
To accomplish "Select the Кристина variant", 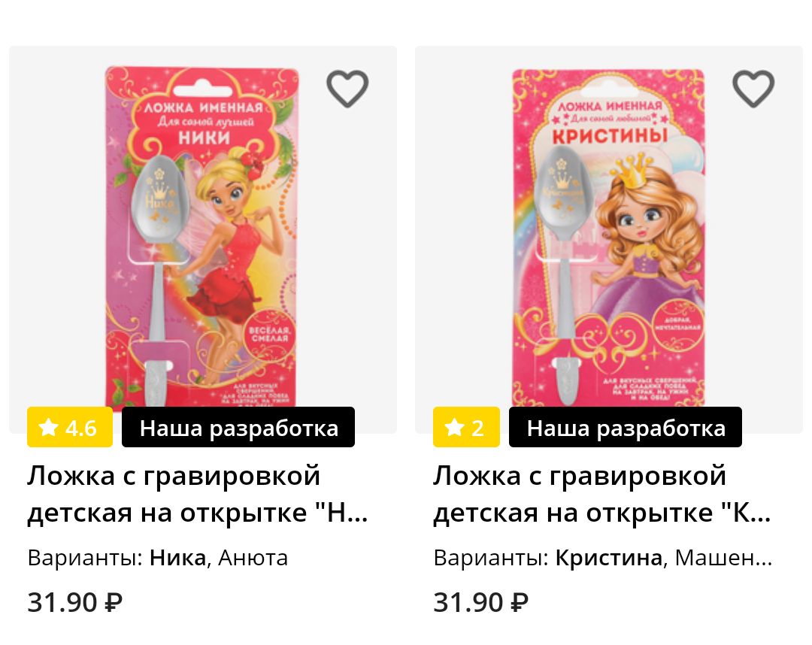I will coord(609,558).
